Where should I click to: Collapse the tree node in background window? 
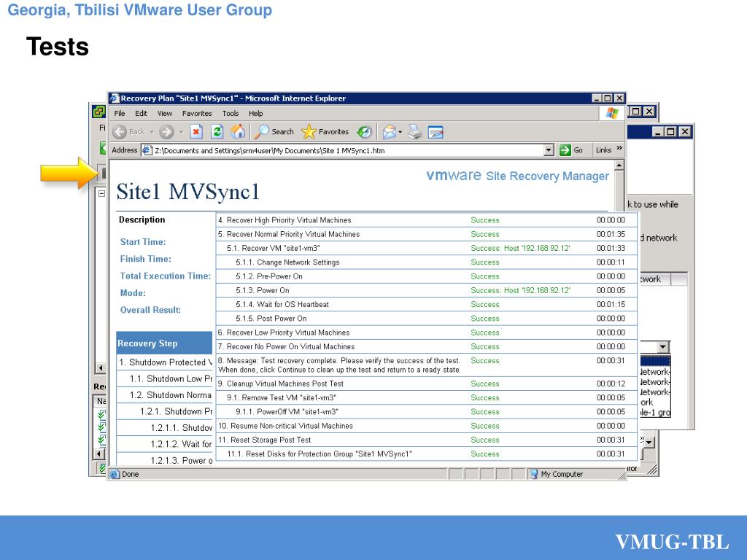pyautogui.click(x=101, y=194)
